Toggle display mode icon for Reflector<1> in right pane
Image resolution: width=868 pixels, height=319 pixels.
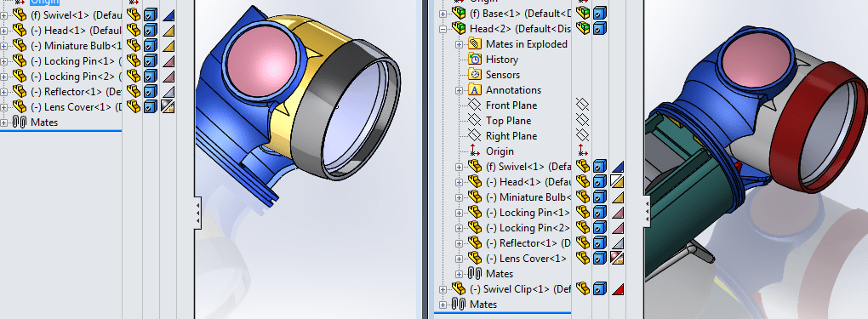point(600,242)
